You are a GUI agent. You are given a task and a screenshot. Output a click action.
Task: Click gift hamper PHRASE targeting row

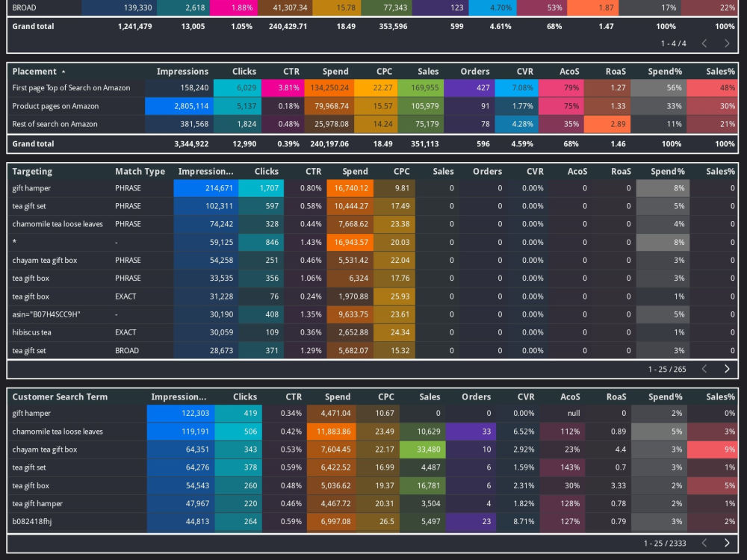pyautogui.click(x=373, y=188)
